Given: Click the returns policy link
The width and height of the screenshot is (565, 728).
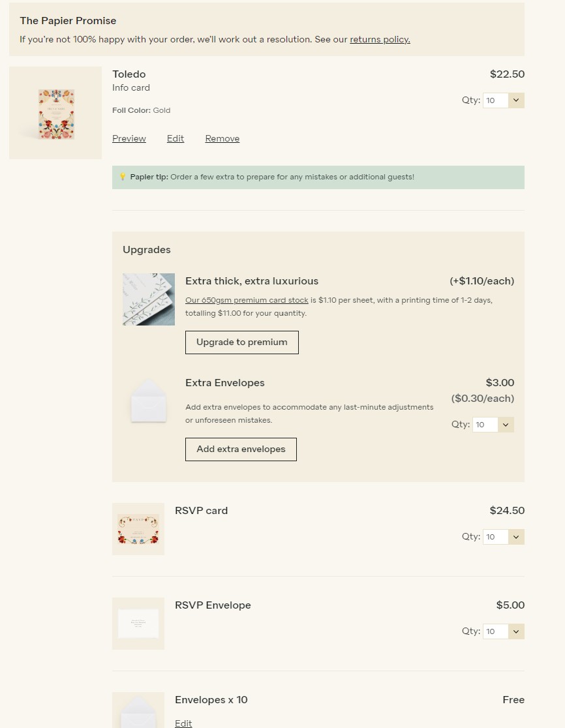Looking at the screenshot, I should (x=380, y=39).
